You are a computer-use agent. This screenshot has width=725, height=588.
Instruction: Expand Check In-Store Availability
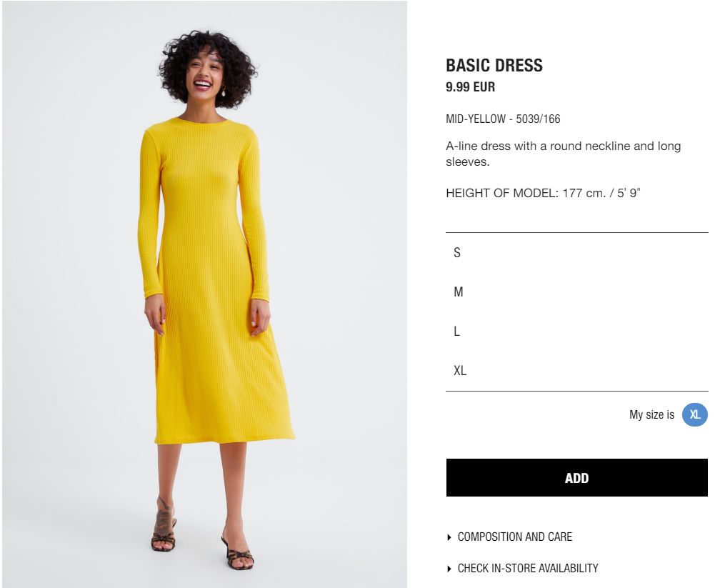click(x=528, y=569)
